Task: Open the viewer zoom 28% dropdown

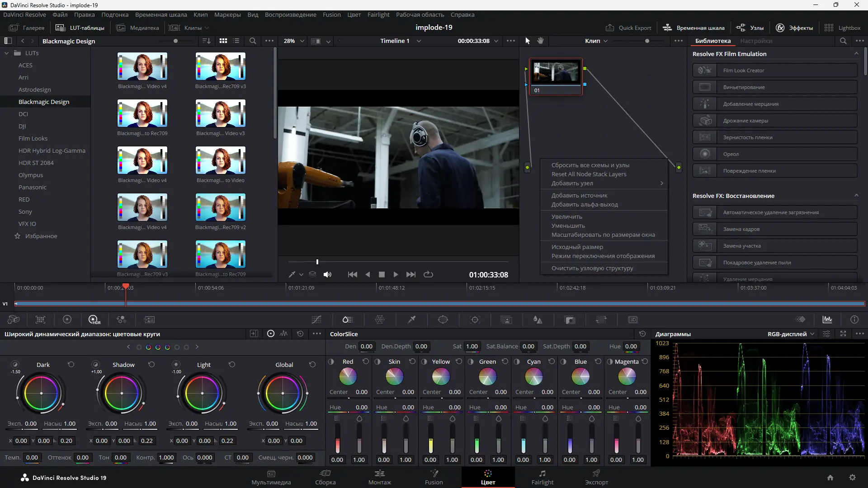Action: point(294,41)
